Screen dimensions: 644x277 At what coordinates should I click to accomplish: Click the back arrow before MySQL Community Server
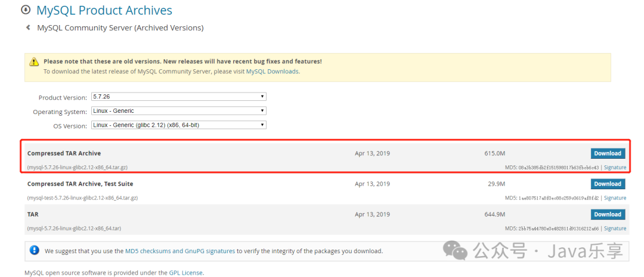(28, 27)
